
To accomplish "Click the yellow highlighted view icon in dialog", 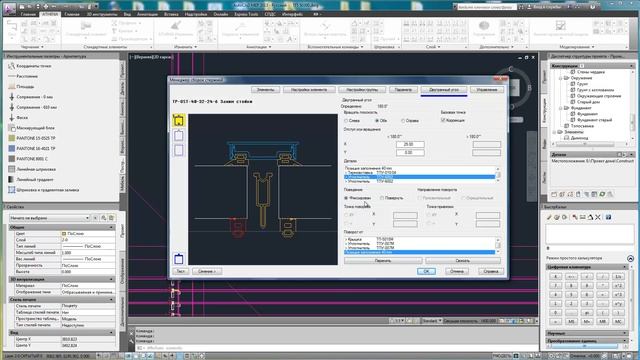I will pyautogui.click(x=179, y=120).
